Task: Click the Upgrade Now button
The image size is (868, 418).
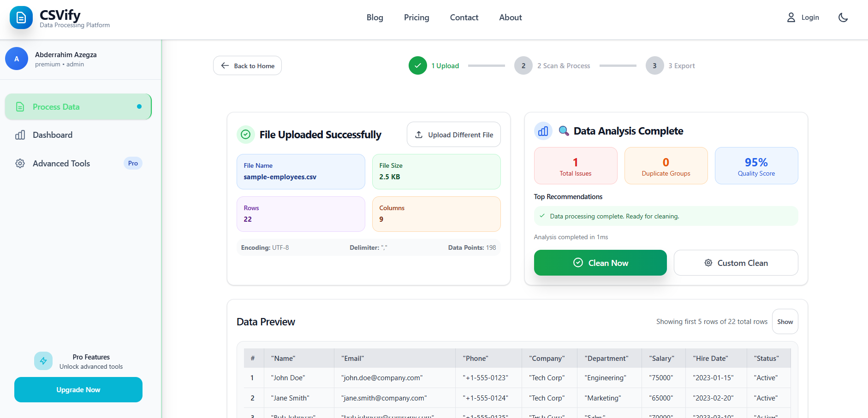Action: point(78,390)
